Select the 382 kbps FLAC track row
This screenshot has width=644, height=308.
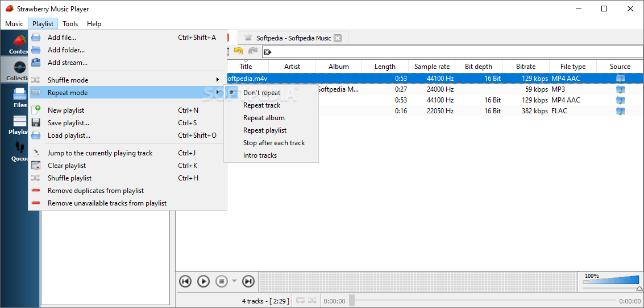click(x=410, y=110)
